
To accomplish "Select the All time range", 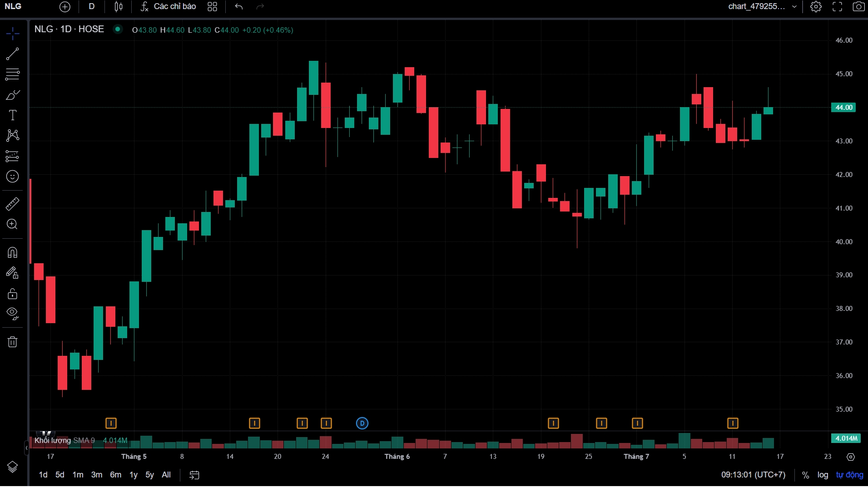I will pyautogui.click(x=166, y=475).
